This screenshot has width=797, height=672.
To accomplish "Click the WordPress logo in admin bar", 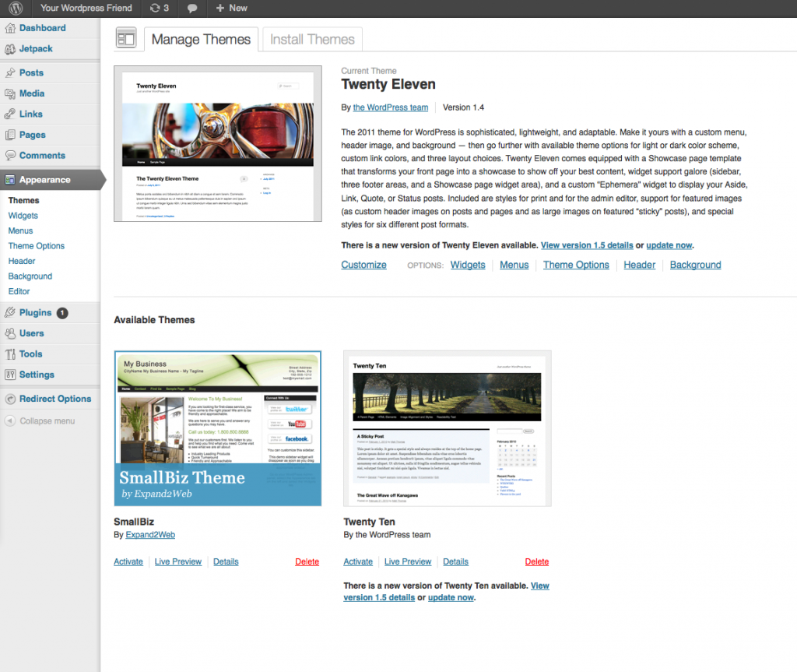I will pos(16,8).
